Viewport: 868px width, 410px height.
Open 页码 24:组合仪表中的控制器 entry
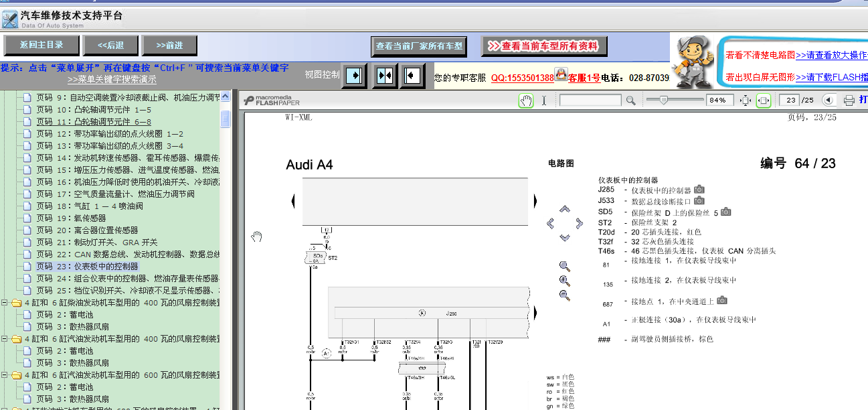click(x=128, y=278)
